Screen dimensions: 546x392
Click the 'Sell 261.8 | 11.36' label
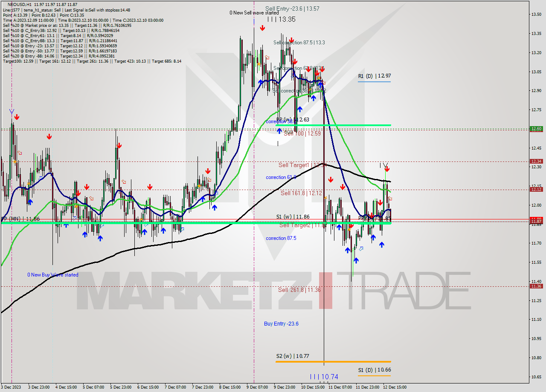[299, 290]
